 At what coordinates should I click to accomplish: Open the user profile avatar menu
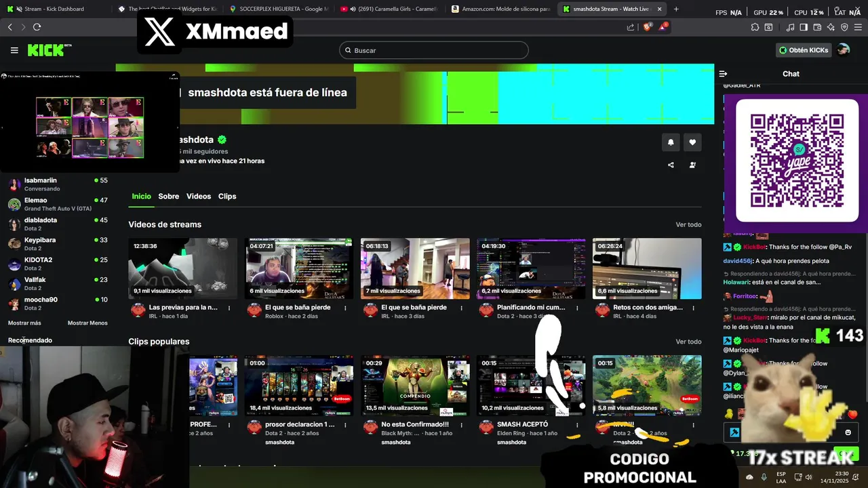click(844, 50)
